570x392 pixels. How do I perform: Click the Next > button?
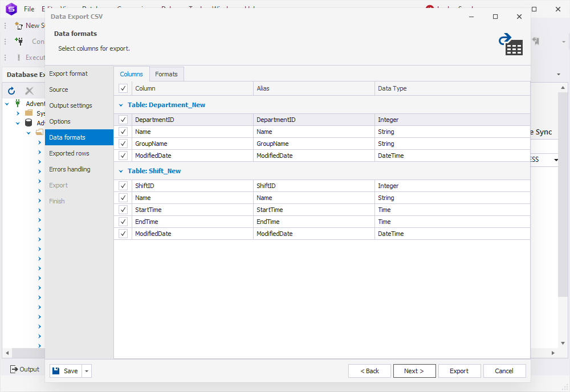pyautogui.click(x=414, y=371)
